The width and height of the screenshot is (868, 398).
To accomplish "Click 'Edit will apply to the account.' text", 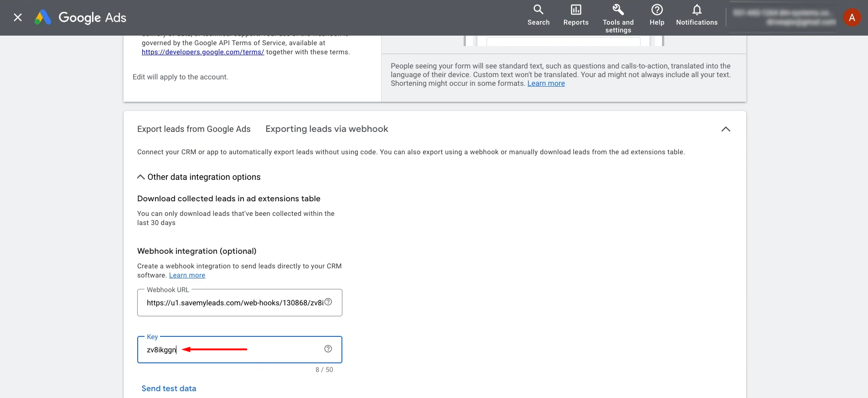I will click(x=181, y=77).
